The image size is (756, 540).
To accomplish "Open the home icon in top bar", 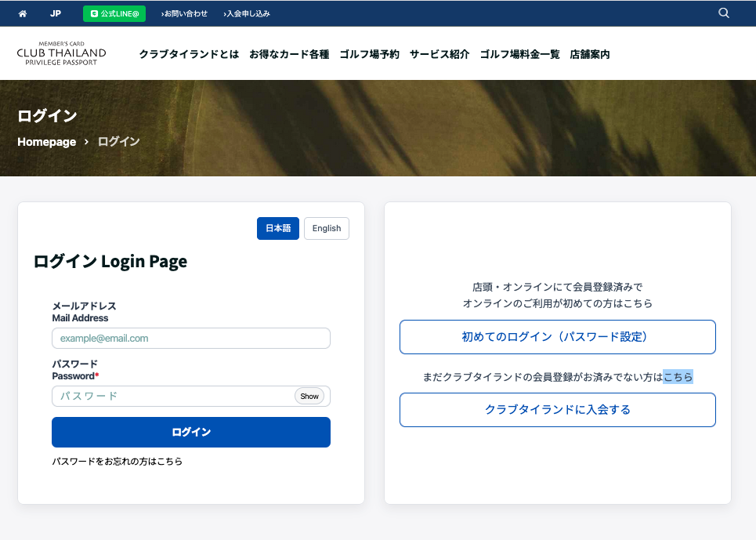I will click(x=23, y=13).
